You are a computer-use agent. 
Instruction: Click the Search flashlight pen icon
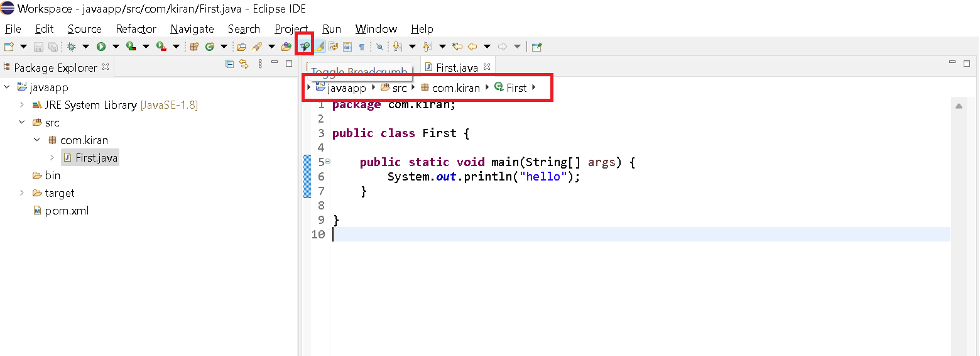pos(256,47)
